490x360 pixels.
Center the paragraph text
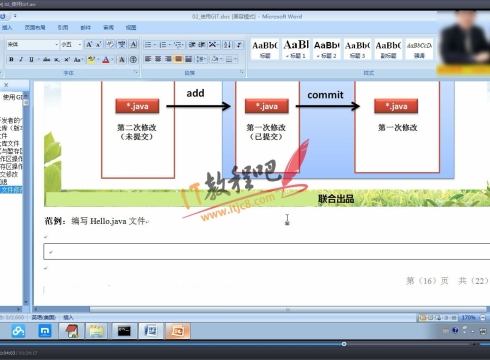158,59
